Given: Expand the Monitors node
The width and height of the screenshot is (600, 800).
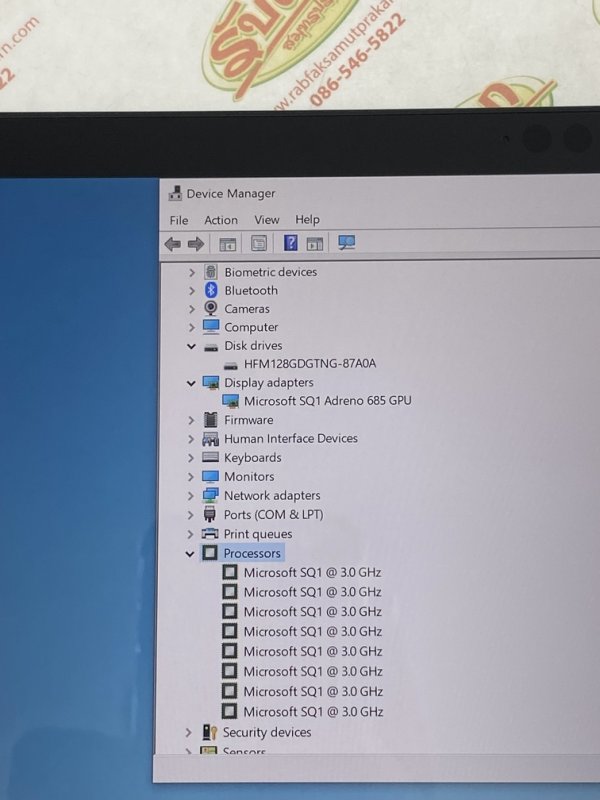Looking at the screenshot, I should click(191, 477).
